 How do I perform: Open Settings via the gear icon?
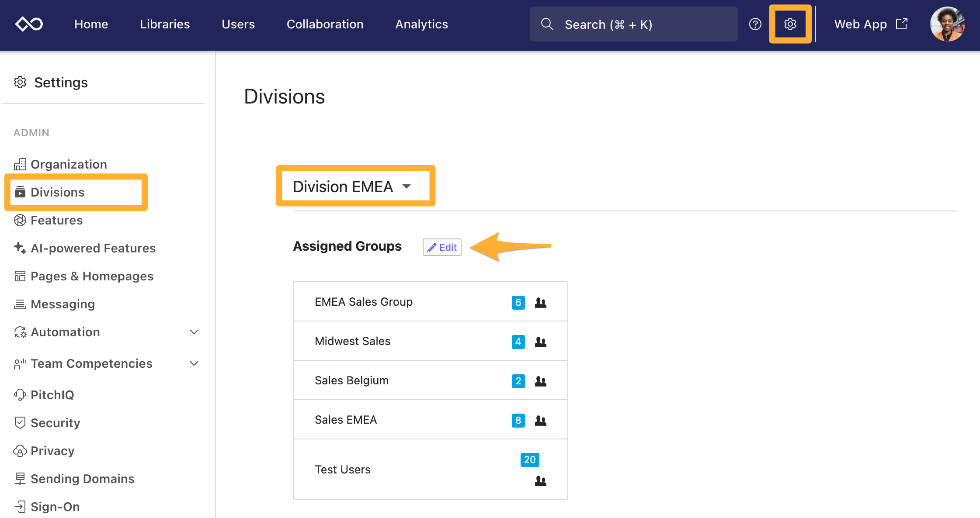point(790,24)
